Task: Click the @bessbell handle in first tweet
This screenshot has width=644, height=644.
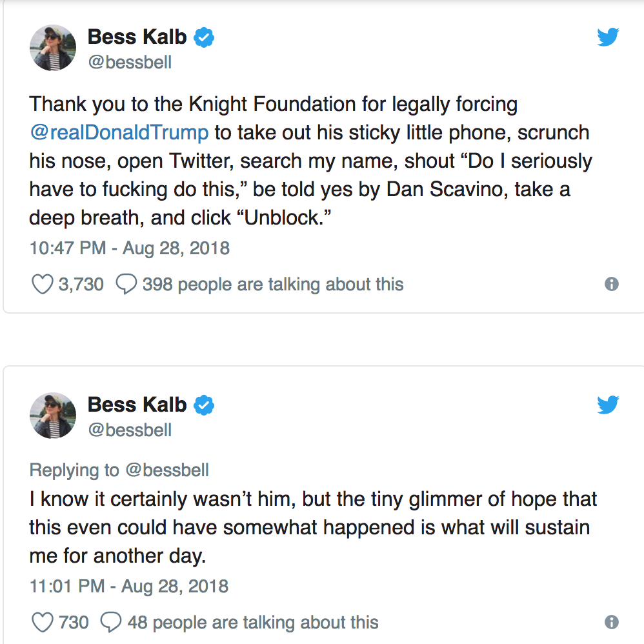Action: pos(129,63)
